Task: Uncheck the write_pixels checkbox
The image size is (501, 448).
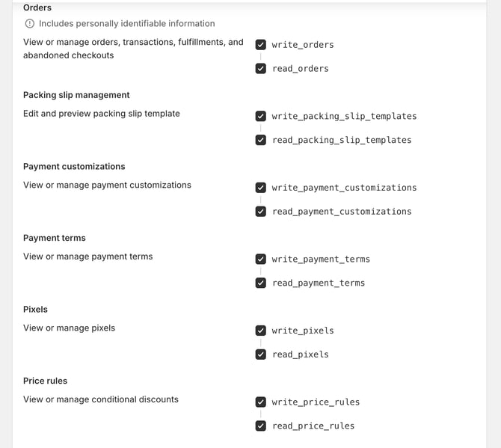Action: 260,331
